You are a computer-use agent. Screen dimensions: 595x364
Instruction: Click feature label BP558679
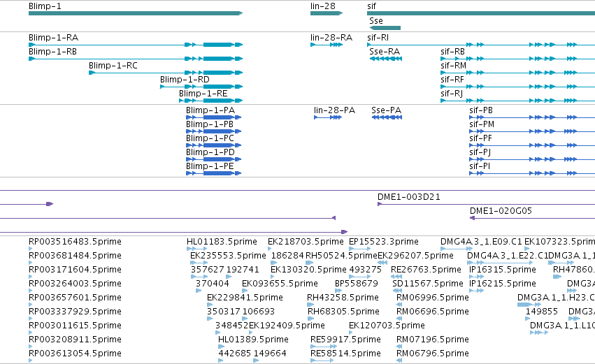pyautogui.click(x=357, y=284)
